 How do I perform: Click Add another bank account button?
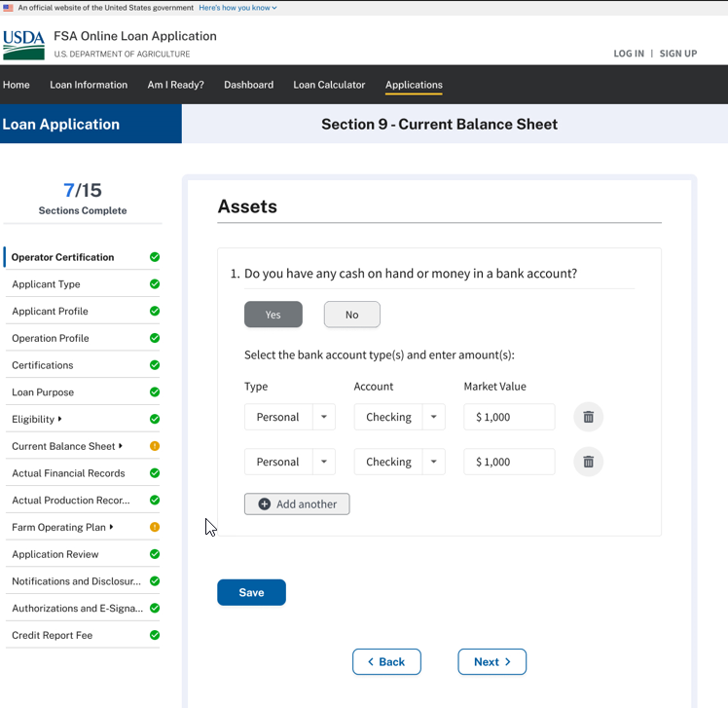coord(297,503)
